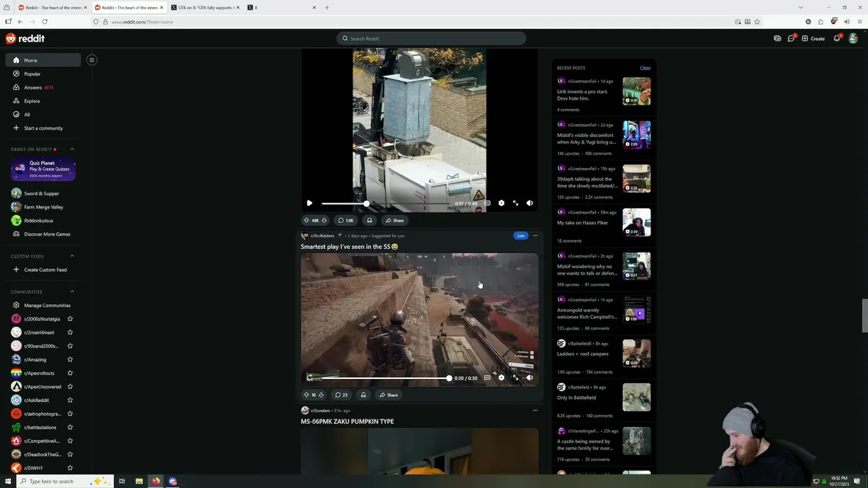Open a new browser tab
Image resolution: width=868 pixels, height=488 pixels.
[327, 7]
